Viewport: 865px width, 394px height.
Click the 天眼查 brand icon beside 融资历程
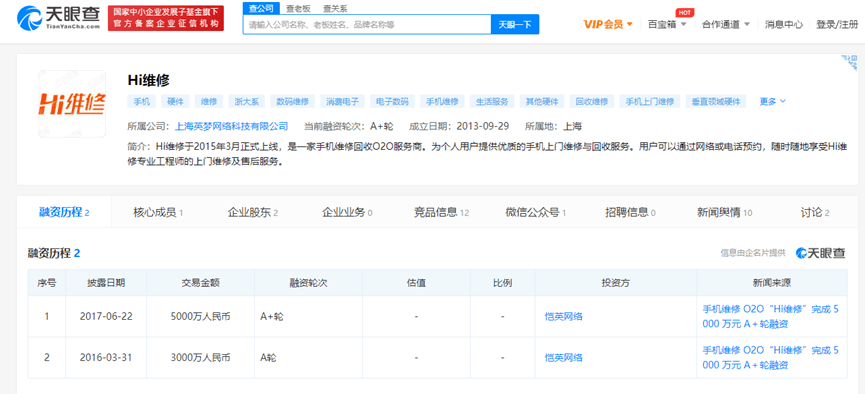click(820, 253)
